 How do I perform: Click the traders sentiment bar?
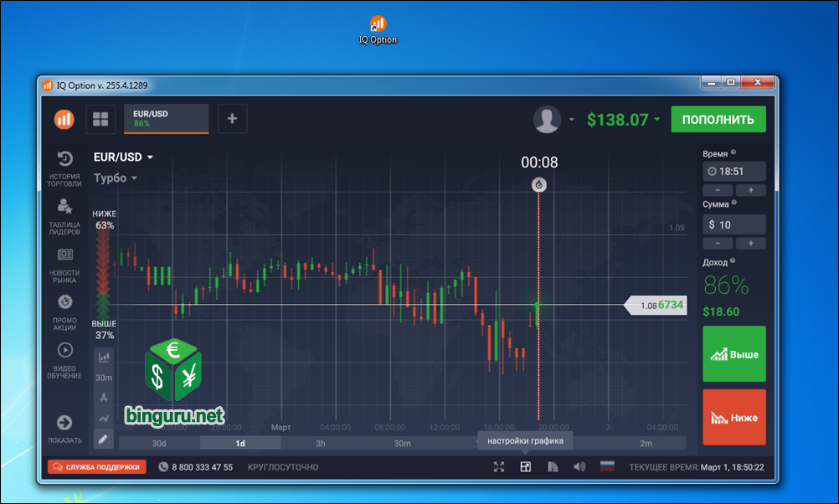103,275
